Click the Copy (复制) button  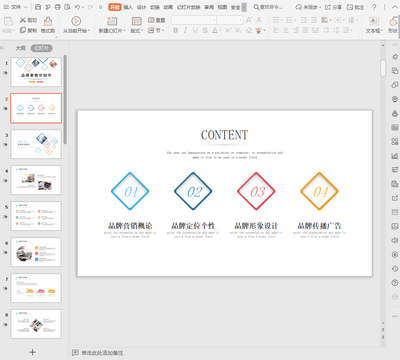click(28, 30)
